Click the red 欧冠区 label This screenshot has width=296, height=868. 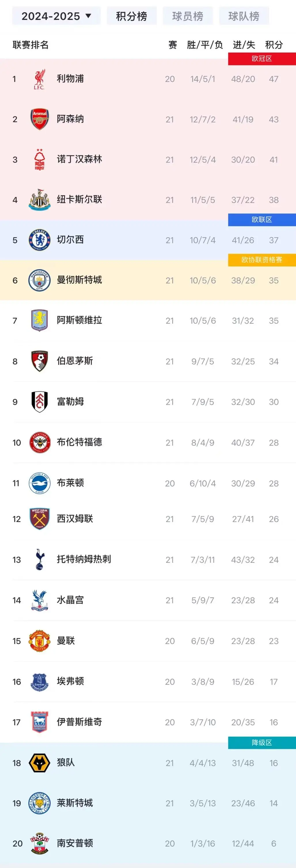click(x=262, y=59)
